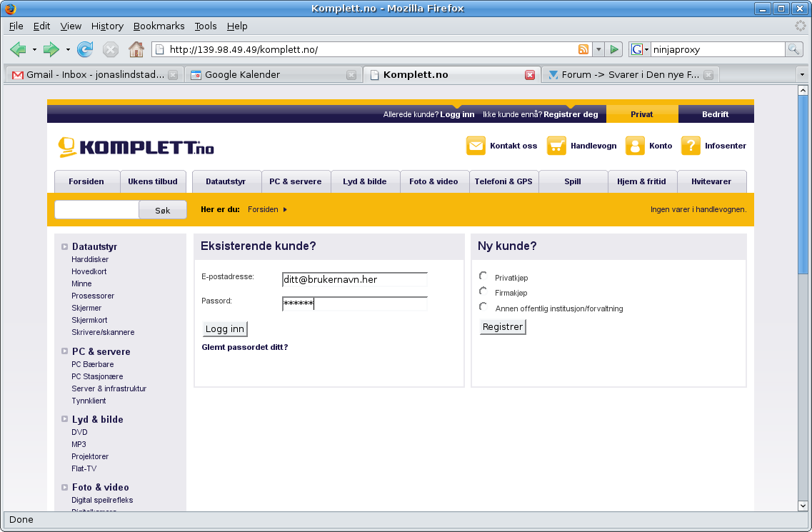Screen dimensions: 812x532
Task: Close the Forum tab
Action: (708, 74)
